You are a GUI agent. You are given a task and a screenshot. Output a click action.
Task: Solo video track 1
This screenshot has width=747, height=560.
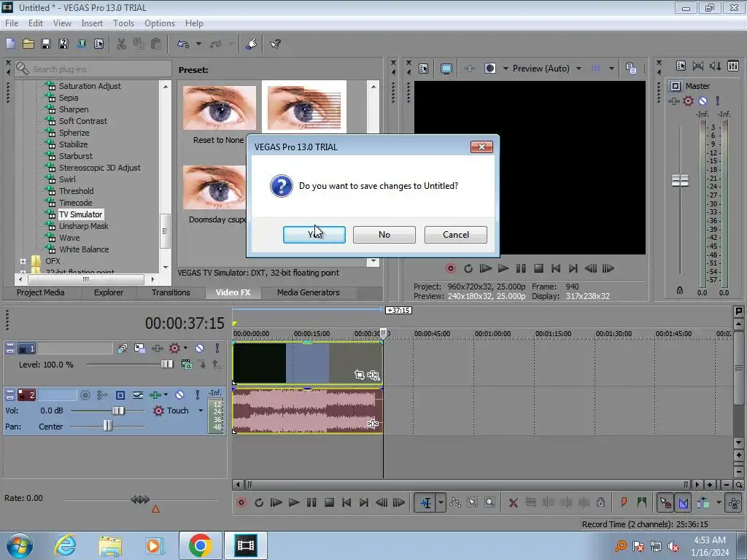217,348
